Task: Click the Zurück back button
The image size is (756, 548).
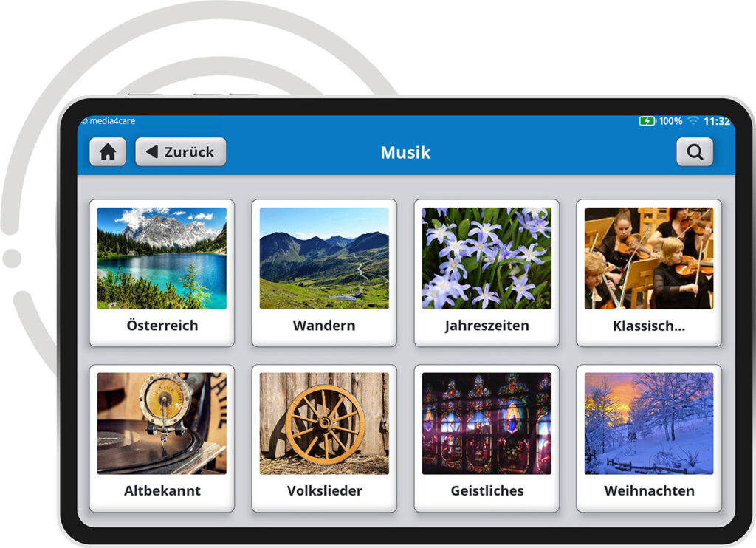Action: 181,152
